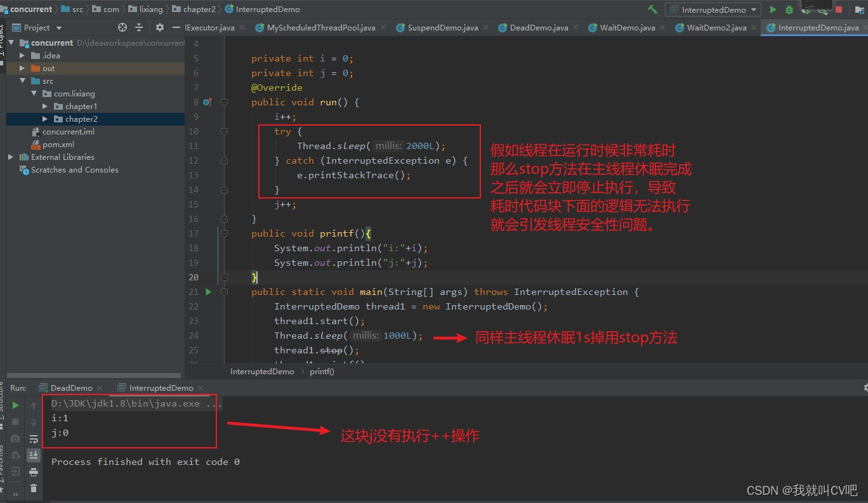Collapse the com.lixiang package
The width and height of the screenshot is (868, 503).
point(34,94)
